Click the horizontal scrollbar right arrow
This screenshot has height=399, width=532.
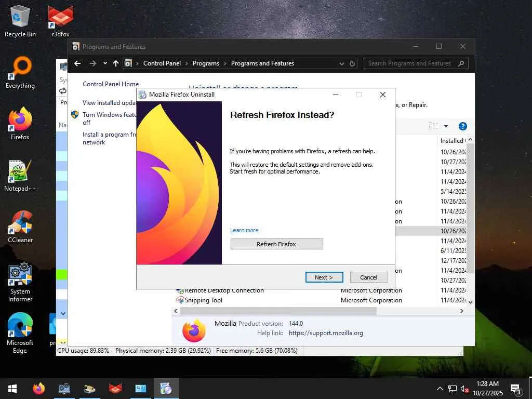pos(462,311)
